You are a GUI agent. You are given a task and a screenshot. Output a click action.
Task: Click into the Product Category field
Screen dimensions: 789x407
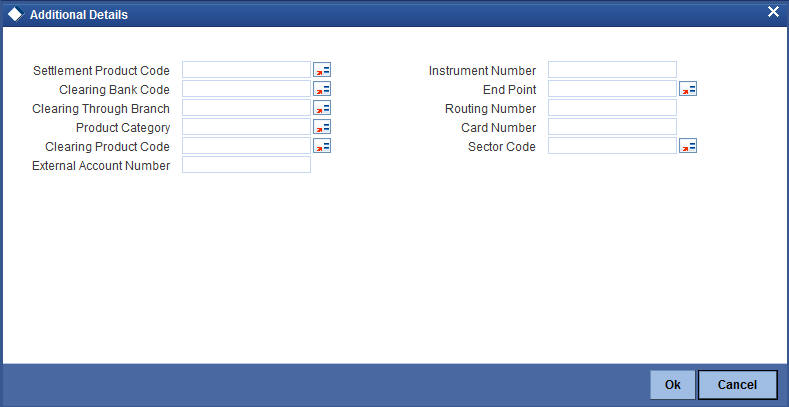[x=247, y=127]
